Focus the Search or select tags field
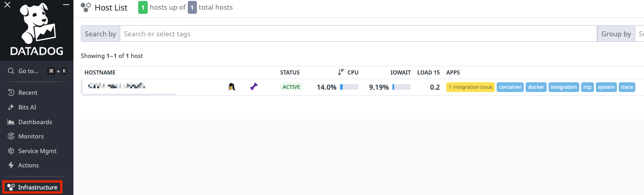 coord(358,34)
